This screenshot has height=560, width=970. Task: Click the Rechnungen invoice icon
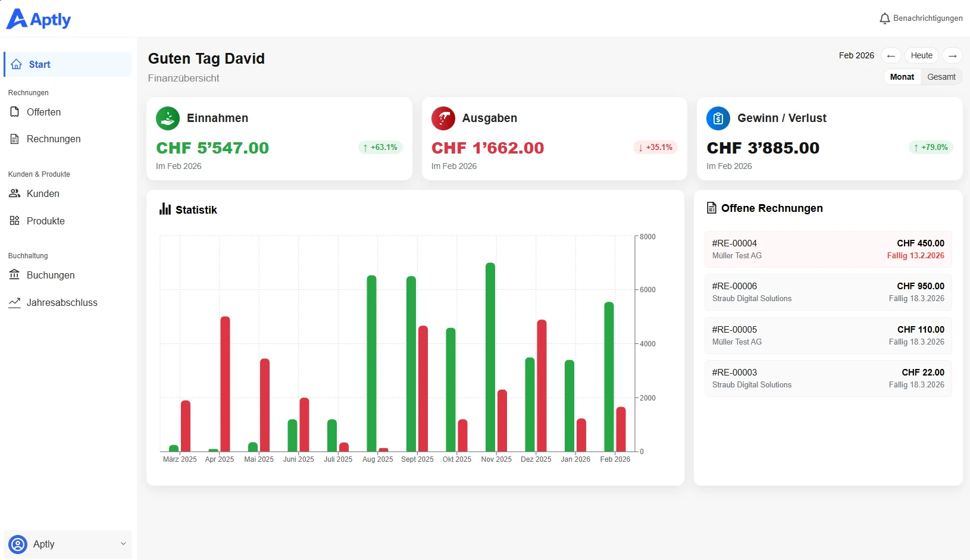pyautogui.click(x=15, y=139)
